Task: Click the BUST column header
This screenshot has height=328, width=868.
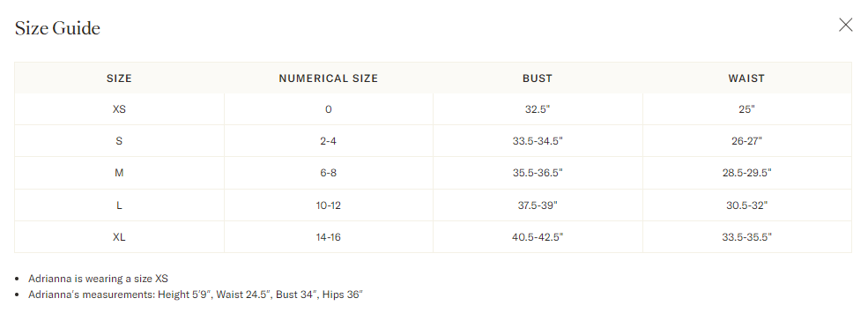Action: pos(538,78)
